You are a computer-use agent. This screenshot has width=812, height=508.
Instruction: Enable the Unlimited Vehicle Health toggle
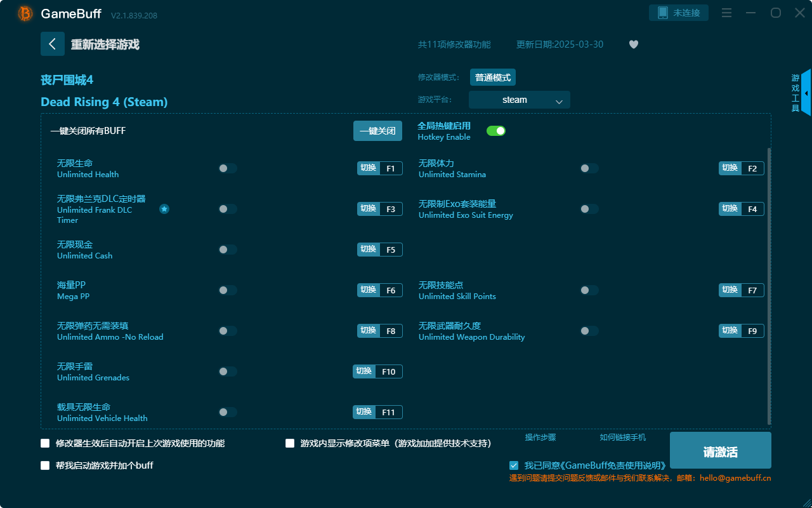click(x=227, y=411)
